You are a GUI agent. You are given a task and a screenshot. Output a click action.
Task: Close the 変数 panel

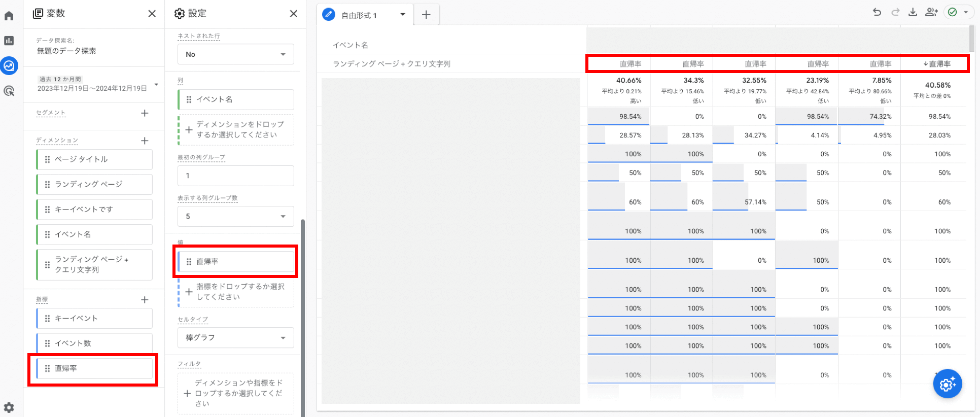(x=152, y=14)
